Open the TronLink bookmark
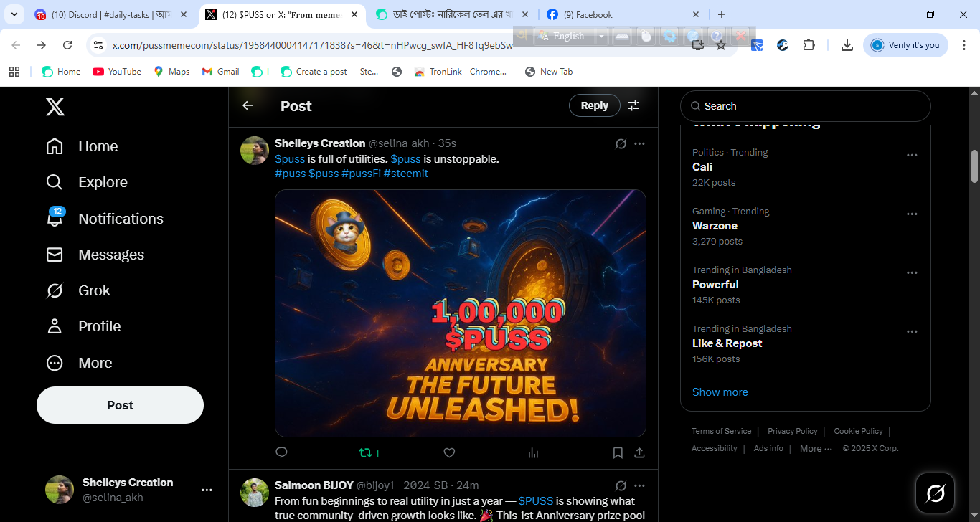The width and height of the screenshot is (980, 522). click(461, 72)
